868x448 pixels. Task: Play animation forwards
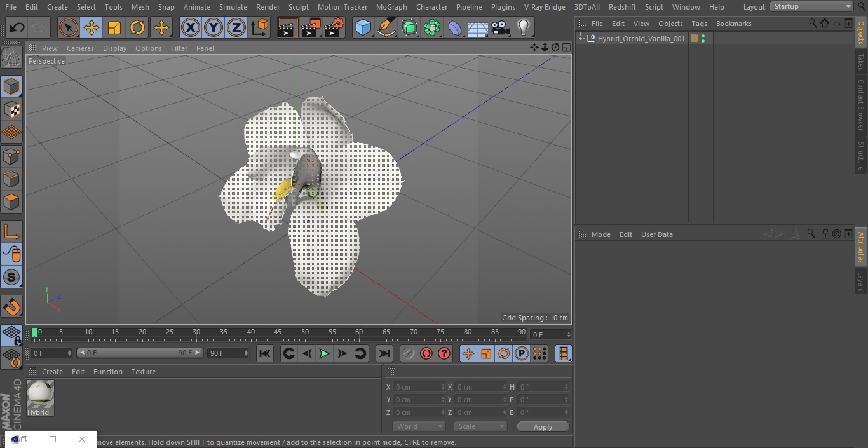pyautogui.click(x=324, y=354)
